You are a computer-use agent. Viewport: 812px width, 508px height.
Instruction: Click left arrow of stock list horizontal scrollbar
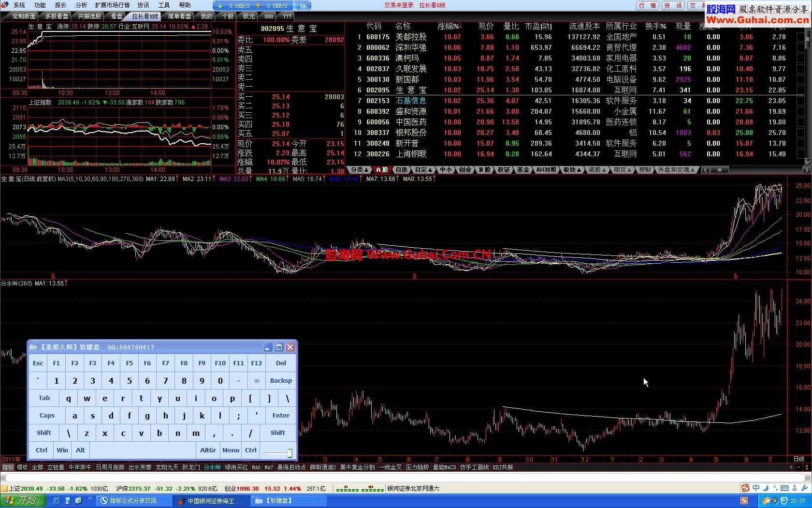(706, 170)
